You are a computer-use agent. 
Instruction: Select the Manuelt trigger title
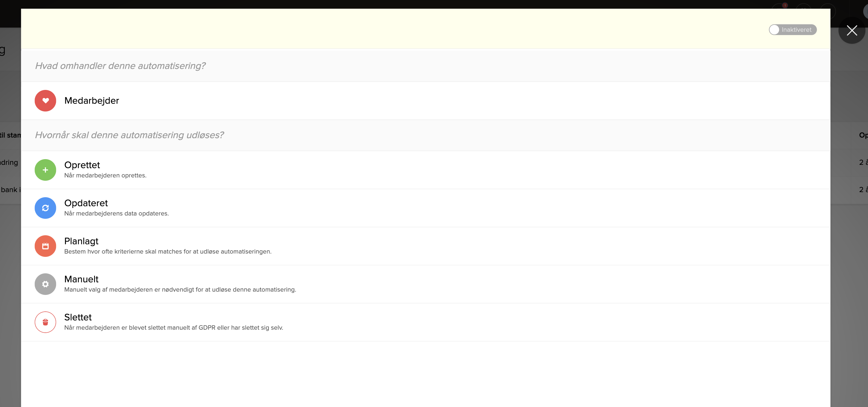tap(81, 279)
